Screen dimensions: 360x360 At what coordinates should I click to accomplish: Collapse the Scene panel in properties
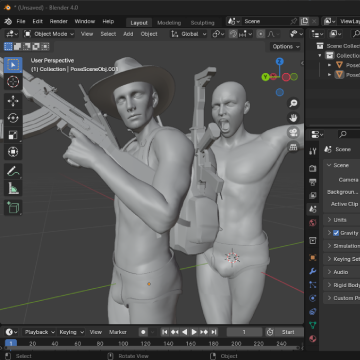click(341, 165)
